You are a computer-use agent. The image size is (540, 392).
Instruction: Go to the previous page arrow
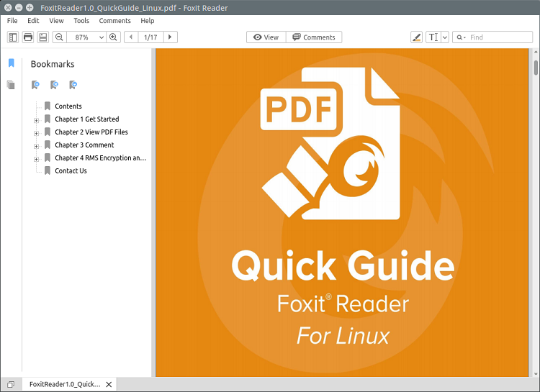click(x=131, y=37)
